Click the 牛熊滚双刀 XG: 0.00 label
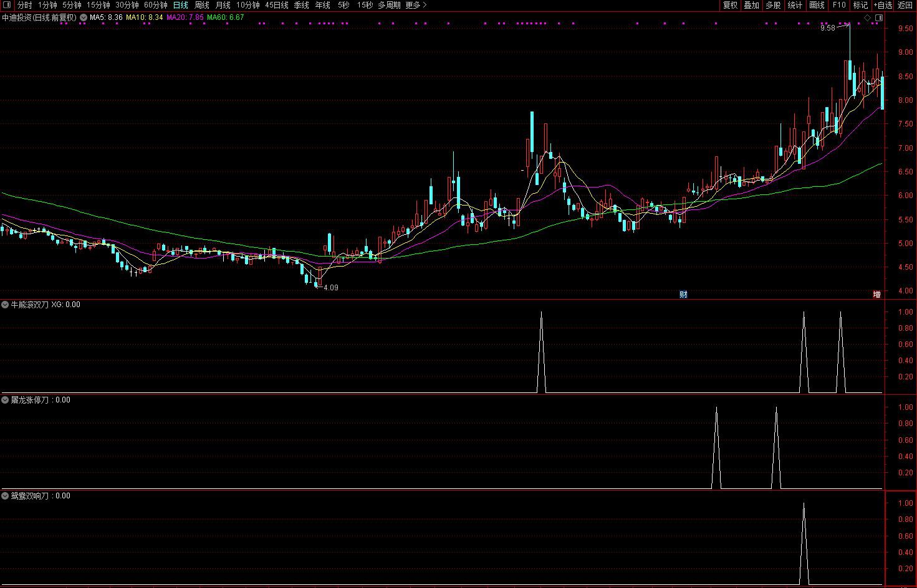The image size is (917, 588). [46, 305]
